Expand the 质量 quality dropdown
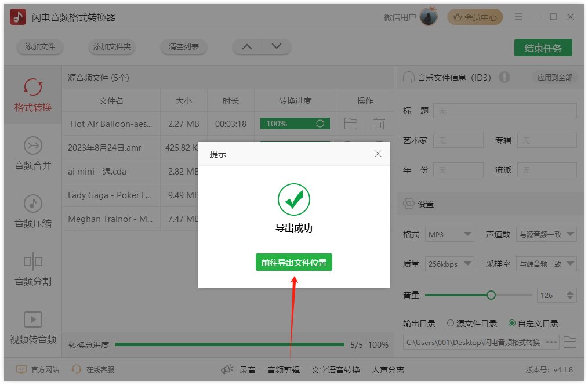The image size is (588, 385). 449,264
